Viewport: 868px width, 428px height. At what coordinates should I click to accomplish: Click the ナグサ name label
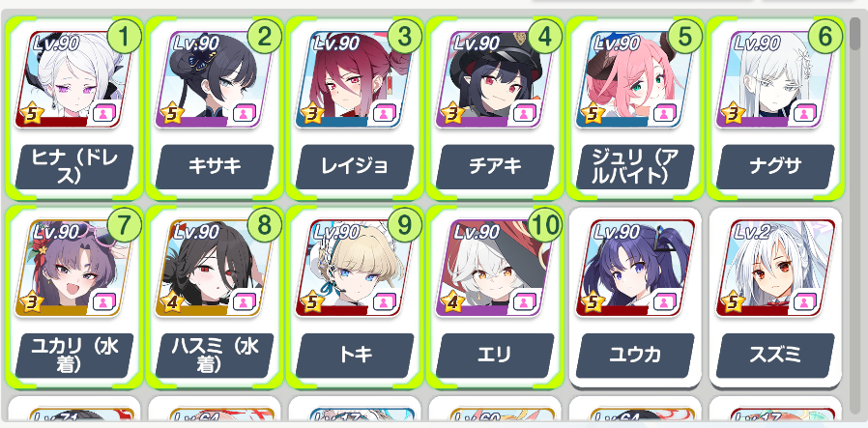tap(775, 166)
